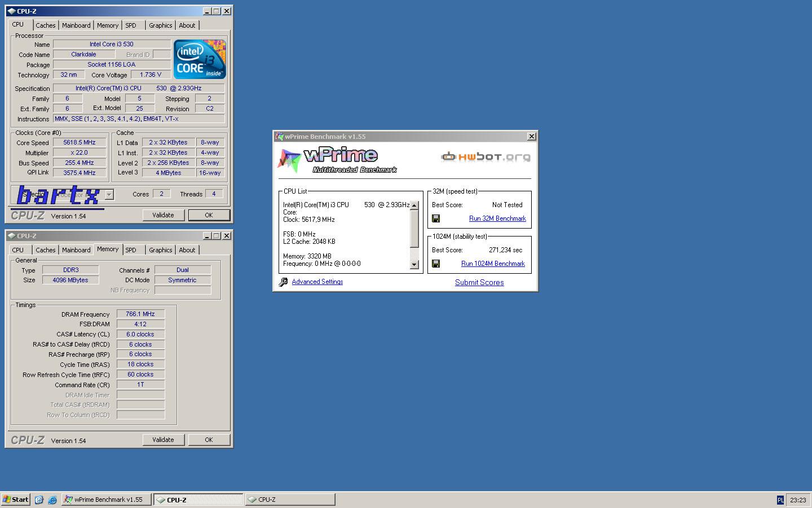Image resolution: width=812 pixels, height=508 pixels.
Task: Open About tab in bottom CPU-Z window
Action: (x=187, y=250)
